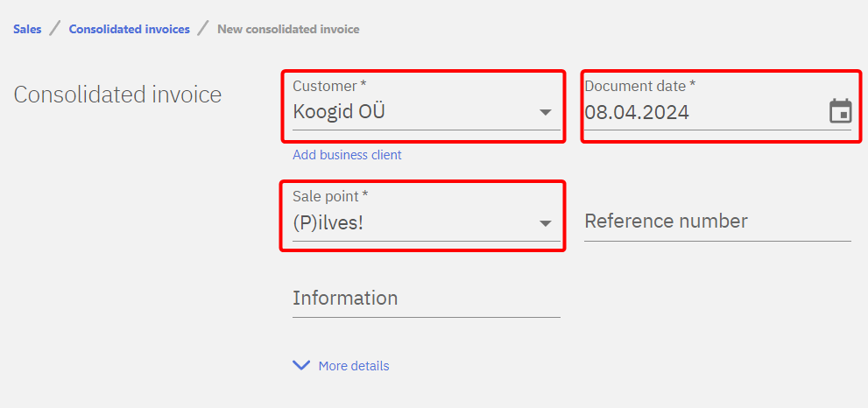The height and width of the screenshot is (408, 868).
Task: Open the Consolidated invoices breadcrumb link
Action: 129,29
